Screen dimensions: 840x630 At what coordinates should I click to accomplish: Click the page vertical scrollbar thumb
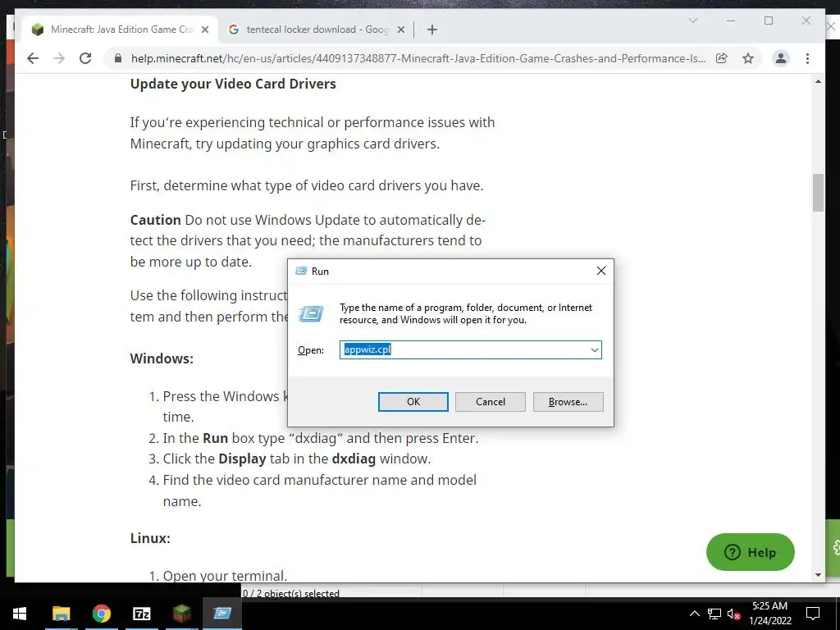[818, 193]
